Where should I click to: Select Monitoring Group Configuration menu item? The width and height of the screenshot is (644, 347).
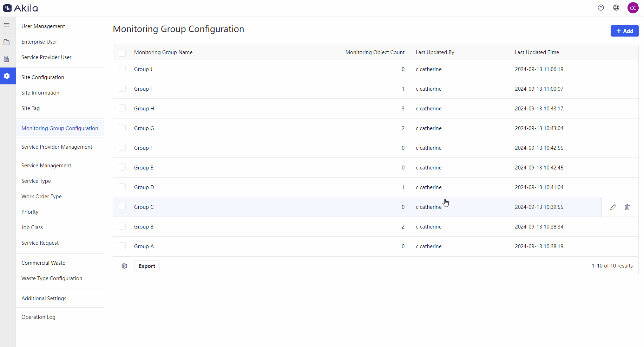point(60,128)
